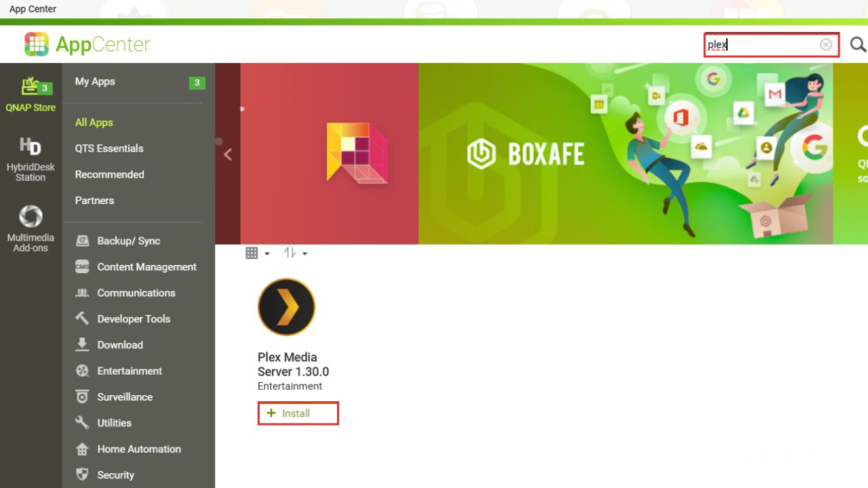Open Backup/ Sync category
This screenshot has width=868, height=488.
coord(128,241)
